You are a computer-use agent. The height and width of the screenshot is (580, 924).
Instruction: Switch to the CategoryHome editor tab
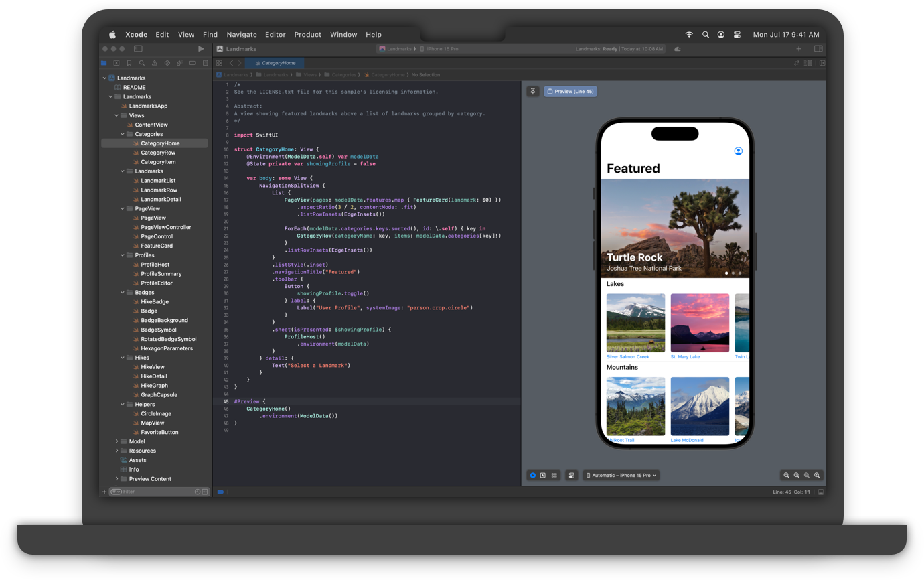tap(275, 62)
